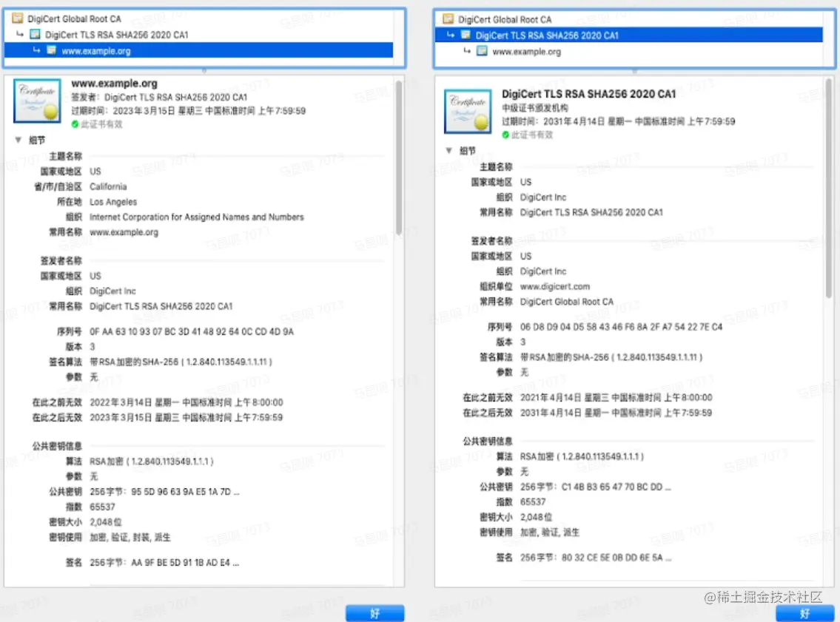Select www.example.org row in left tree
The height and width of the screenshot is (622, 840).
coord(199,51)
